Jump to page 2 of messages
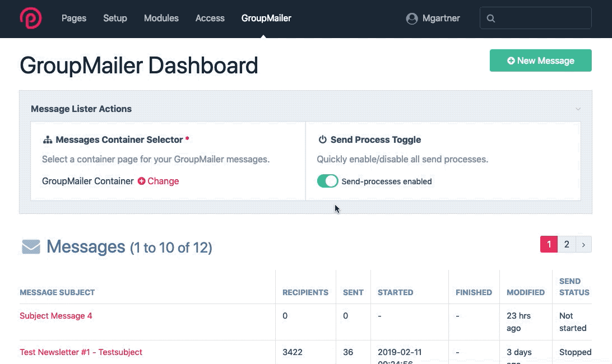This screenshot has height=364, width=612. tap(567, 244)
